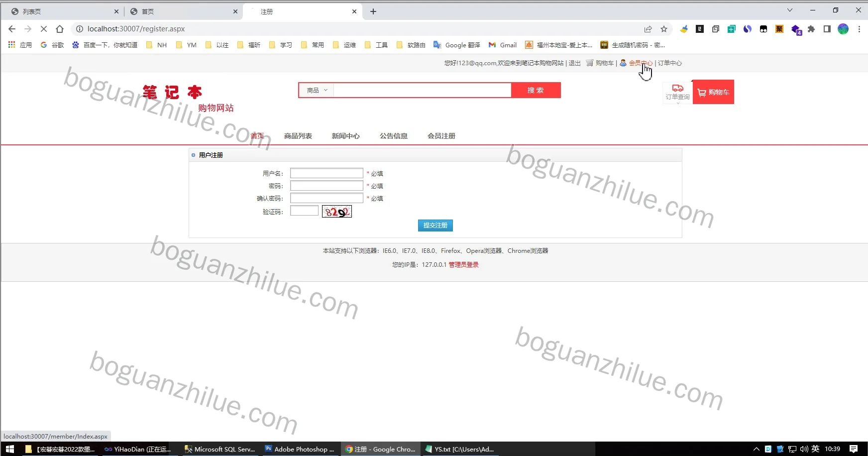The image size is (868, 456).
Task: Open the 工具 bookmark folder
Action: pos(376,45)
